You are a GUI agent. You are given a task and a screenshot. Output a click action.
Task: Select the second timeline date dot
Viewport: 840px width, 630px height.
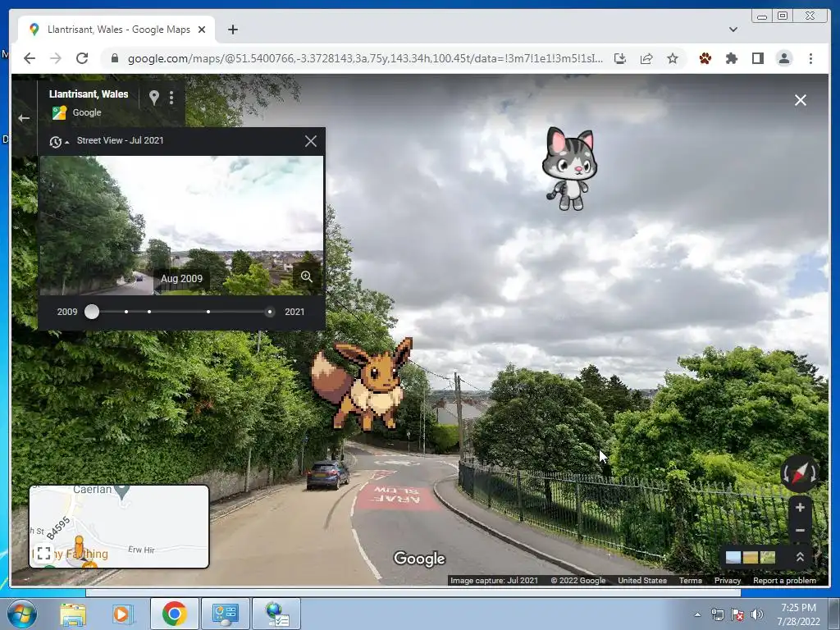126,312
